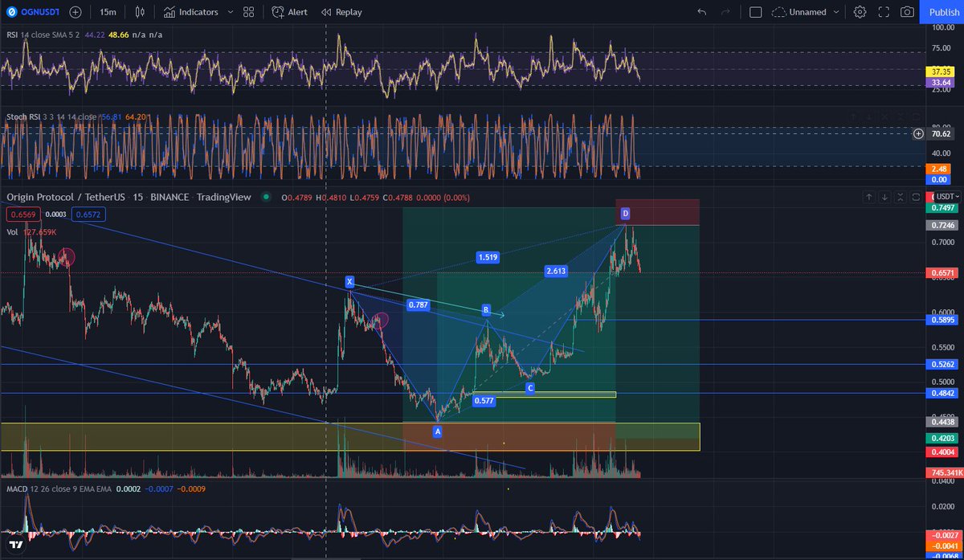Click the OGN coin logo icon

tap(11, 12)
